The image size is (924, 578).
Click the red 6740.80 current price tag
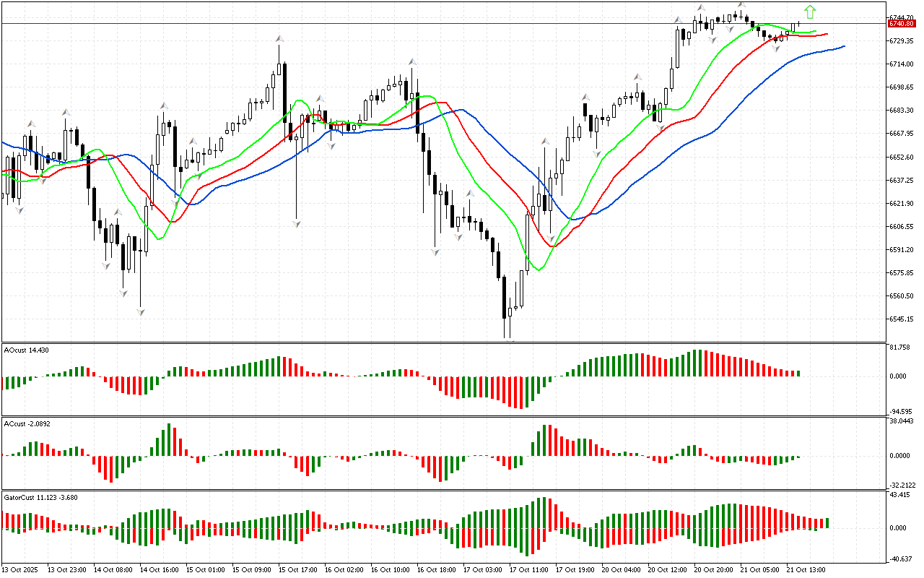click(x=902, y=24)
